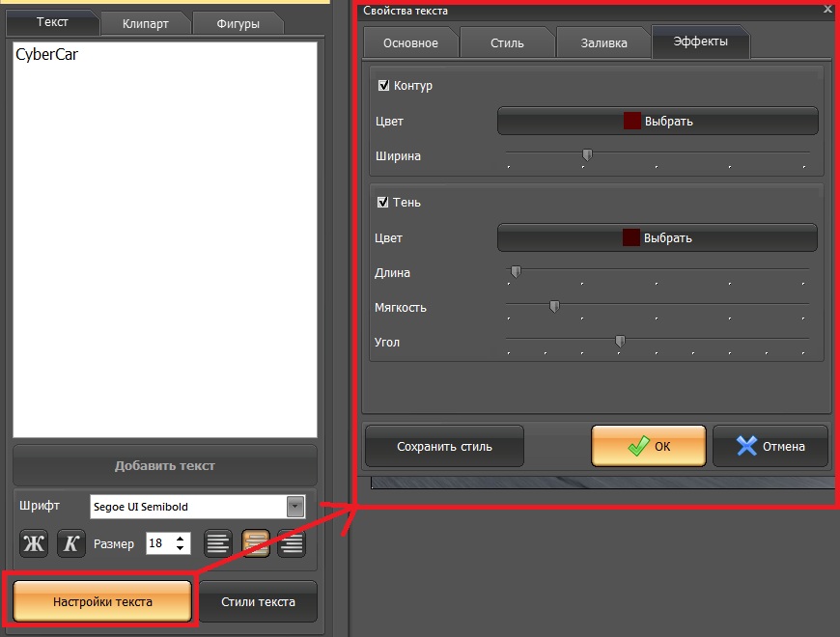Switch to the Текст tab

click(52, 22)
